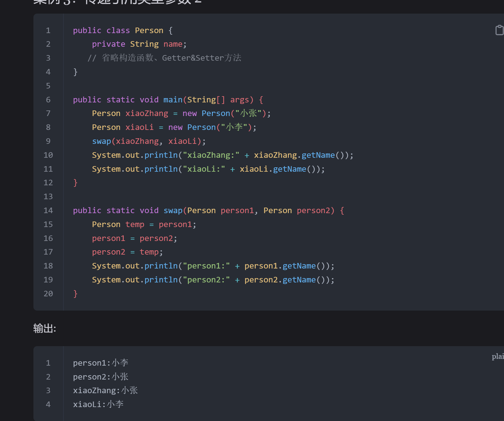Click the println "person2:" statement
Image resolution: width=504 pixels, height=421 pixels.
[x=213, y=280]
